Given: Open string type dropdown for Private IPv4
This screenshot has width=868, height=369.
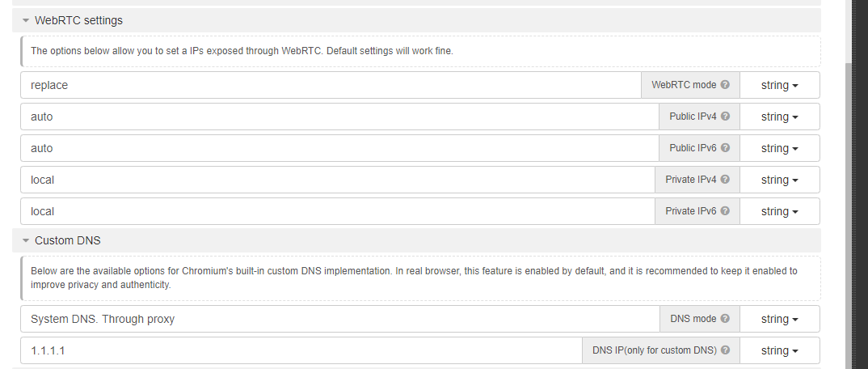Looking at the screenshot, I should pyautogui.click(x=779, y=180).
